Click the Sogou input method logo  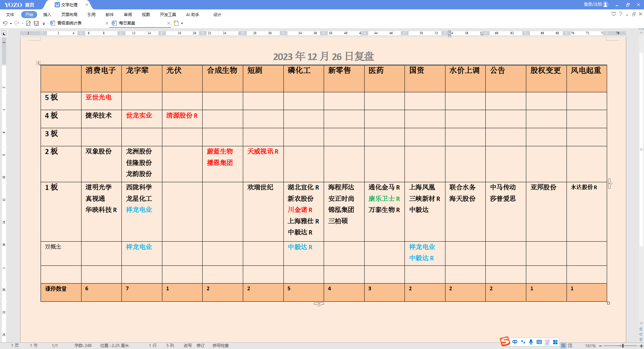coord(505,342)
